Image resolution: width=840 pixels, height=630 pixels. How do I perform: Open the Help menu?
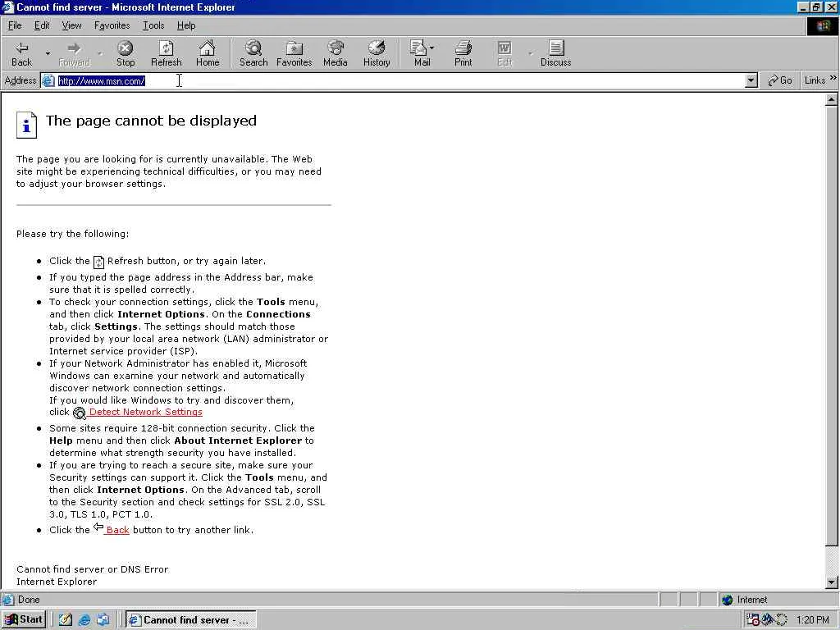[186, 25]
